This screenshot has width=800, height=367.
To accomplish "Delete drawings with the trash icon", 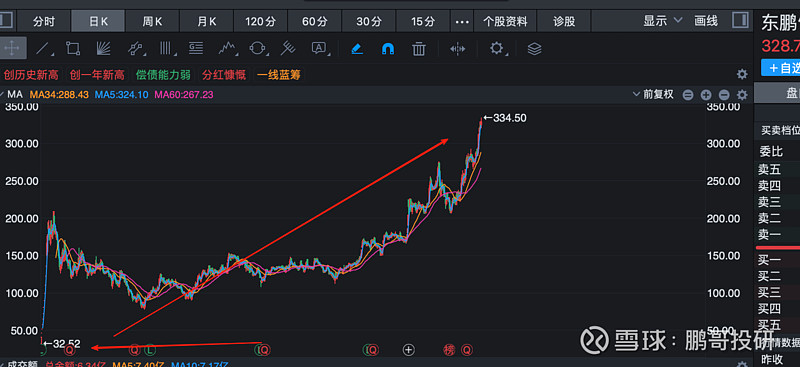I will [x=419, y=49].
